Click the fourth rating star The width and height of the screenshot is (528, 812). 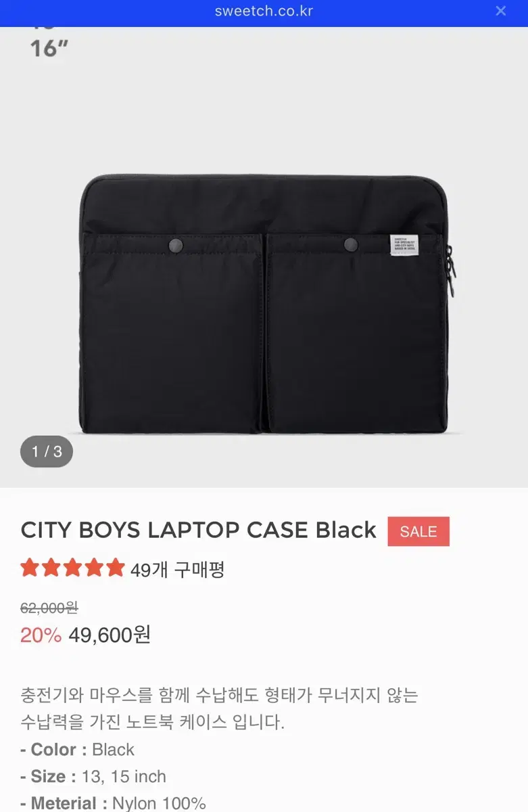click(x=94, y=568)
